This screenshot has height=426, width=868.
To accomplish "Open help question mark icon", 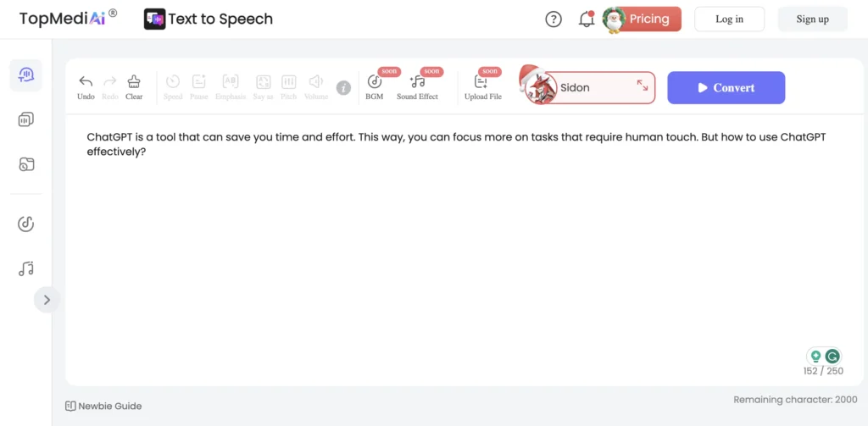I will coord(554,19).
